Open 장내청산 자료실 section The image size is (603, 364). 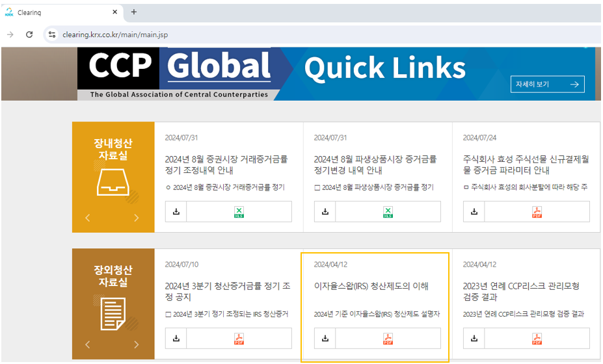point(113,149)
